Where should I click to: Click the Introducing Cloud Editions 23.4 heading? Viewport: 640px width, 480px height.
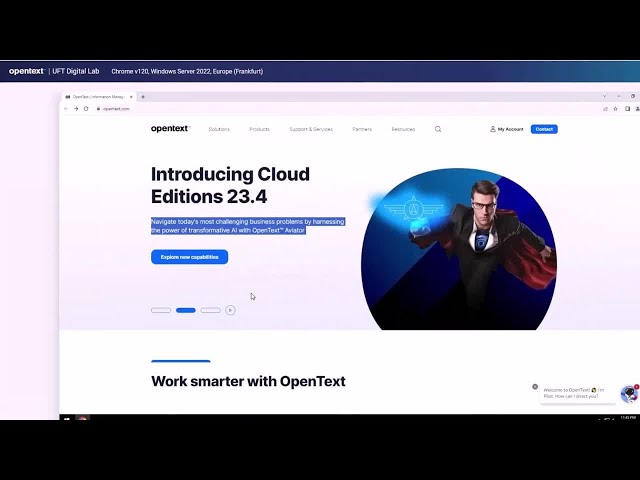coord(230,185)
